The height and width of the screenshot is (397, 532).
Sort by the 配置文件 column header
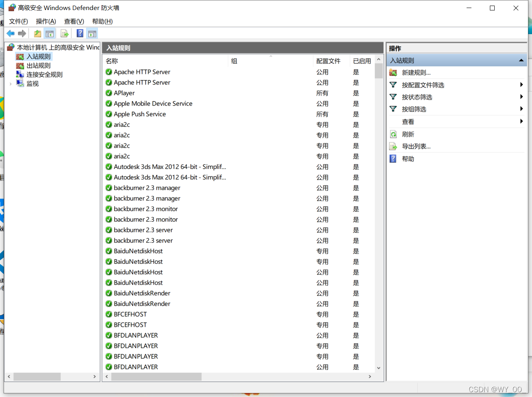click(x=331, y=61)
